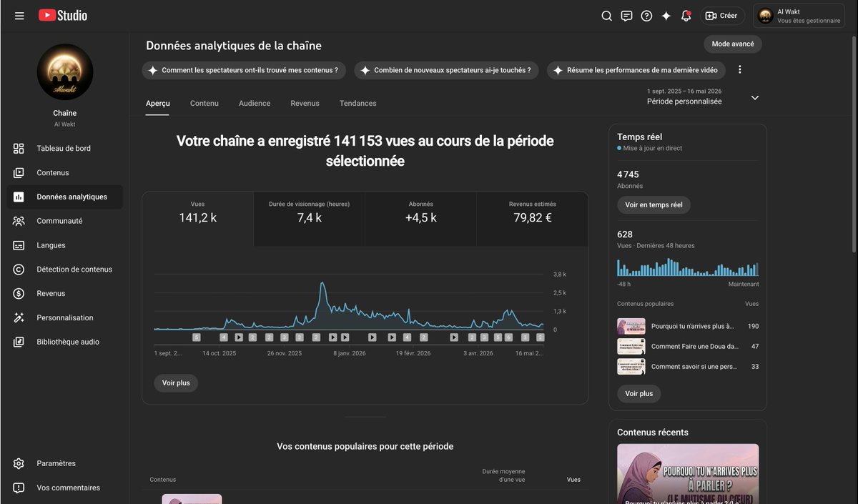
Task: Open the message icon beside search
Action: point(626,16)
